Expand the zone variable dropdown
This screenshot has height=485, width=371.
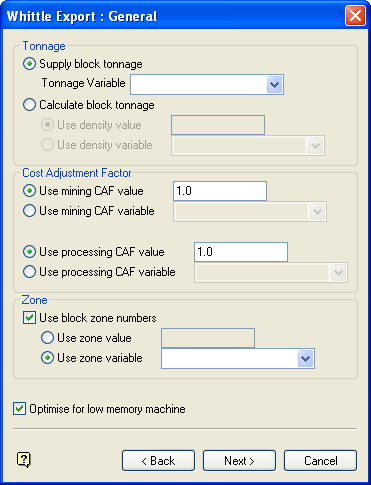[x=306, y=359]
